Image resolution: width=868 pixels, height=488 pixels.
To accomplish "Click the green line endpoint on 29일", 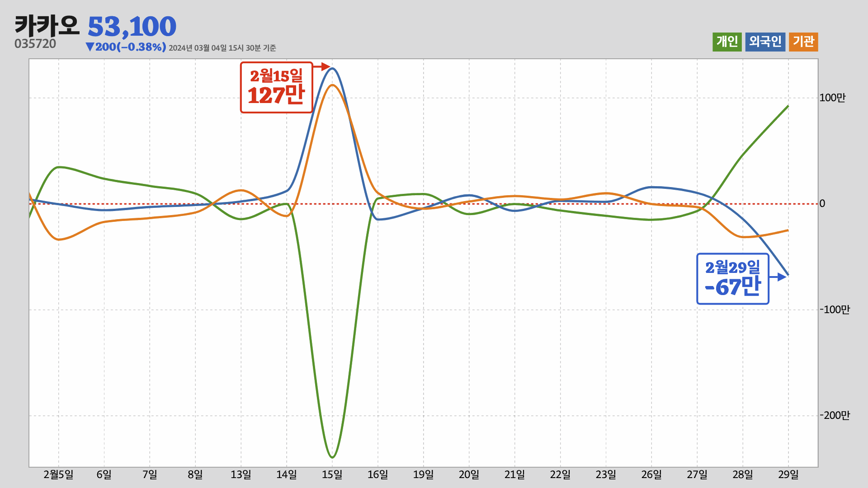I will click(x=788, y=106).
